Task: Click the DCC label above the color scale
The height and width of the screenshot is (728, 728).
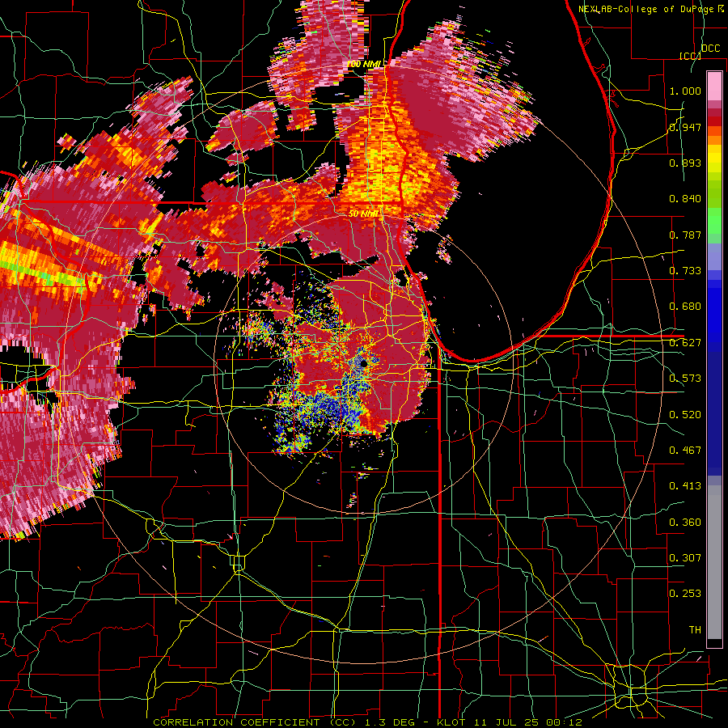Action: 711,49
